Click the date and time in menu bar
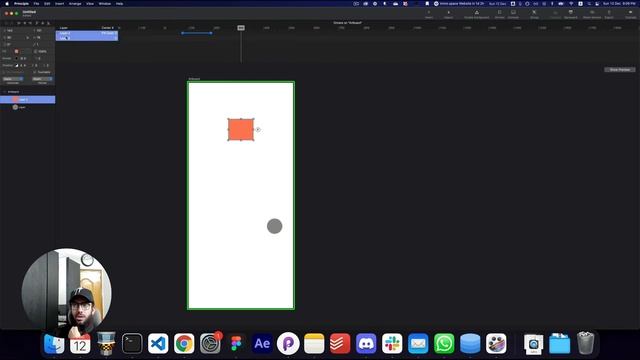The height and width of the screenshot is (360, 640). [620, 4]
